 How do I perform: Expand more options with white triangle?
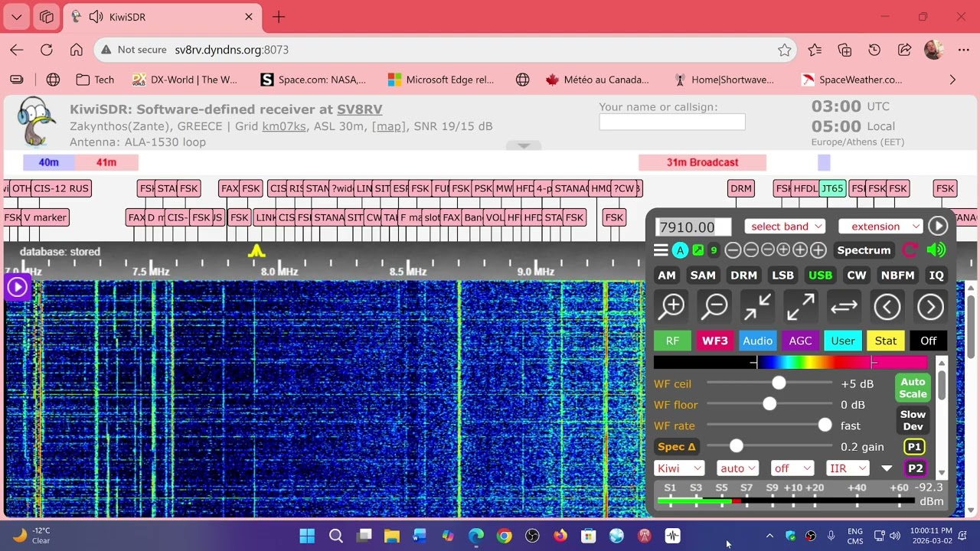[x=887, y=468]
